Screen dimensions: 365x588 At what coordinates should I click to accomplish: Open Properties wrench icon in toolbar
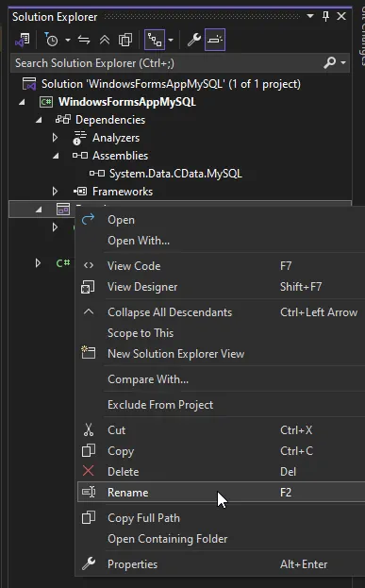[194, 40]
